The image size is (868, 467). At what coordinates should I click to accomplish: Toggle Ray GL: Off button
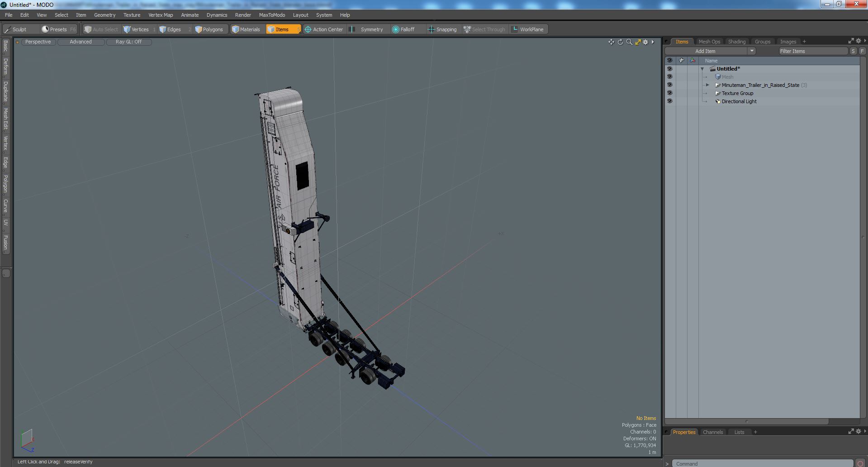click(x=128, y=42)
